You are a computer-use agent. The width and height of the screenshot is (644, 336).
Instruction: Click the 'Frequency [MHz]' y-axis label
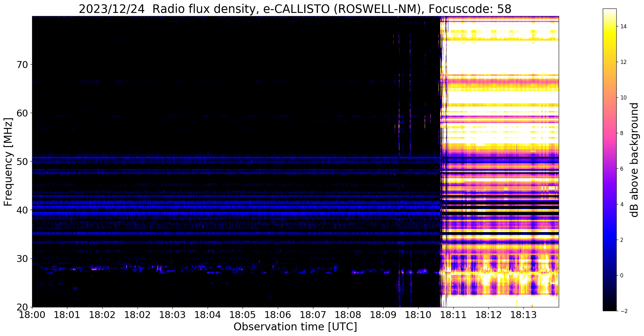(8, 162)
